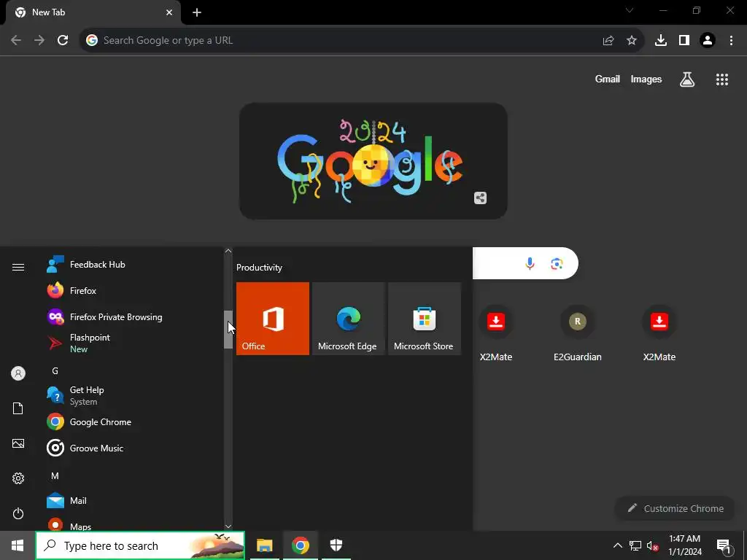Open the user account icon in Start
The width and height of the screenshot is (747, 560).
pos(18,373)
